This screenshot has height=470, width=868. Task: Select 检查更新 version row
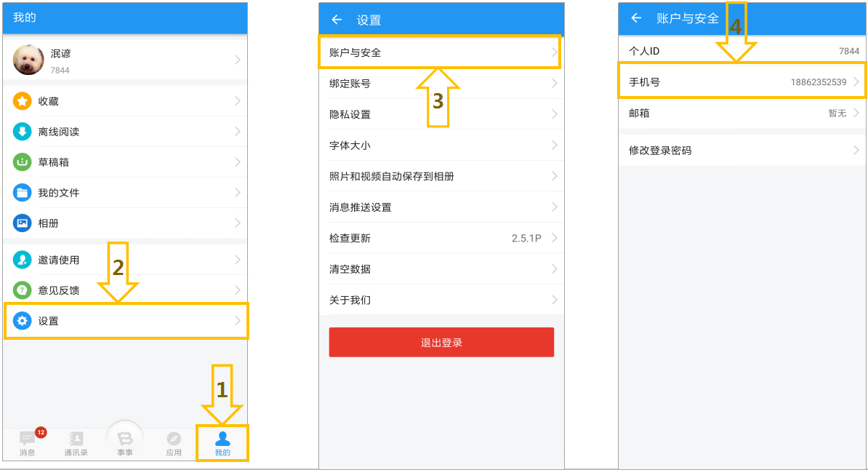pos(441,238)
